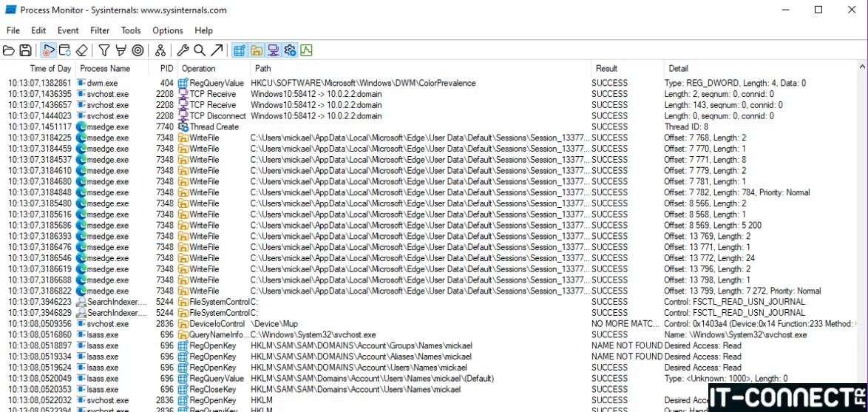The height and width of the screenshot is (412, 868).
Task: Select path ending Names\mickael\(Default)
Action: pos(372,378)
